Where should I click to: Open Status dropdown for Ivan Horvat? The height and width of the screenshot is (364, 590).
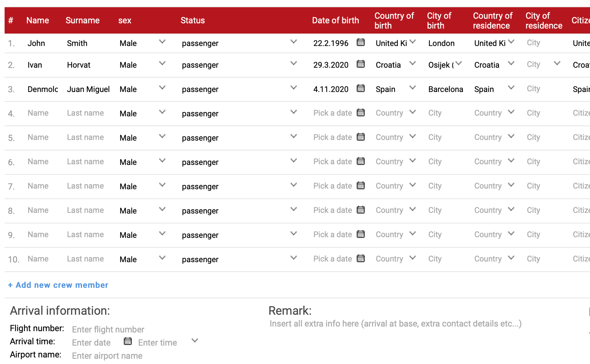294,63
